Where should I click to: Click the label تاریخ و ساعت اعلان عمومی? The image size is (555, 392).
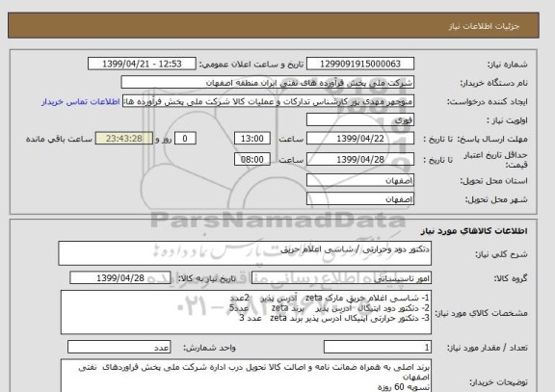tap(251, 65)
